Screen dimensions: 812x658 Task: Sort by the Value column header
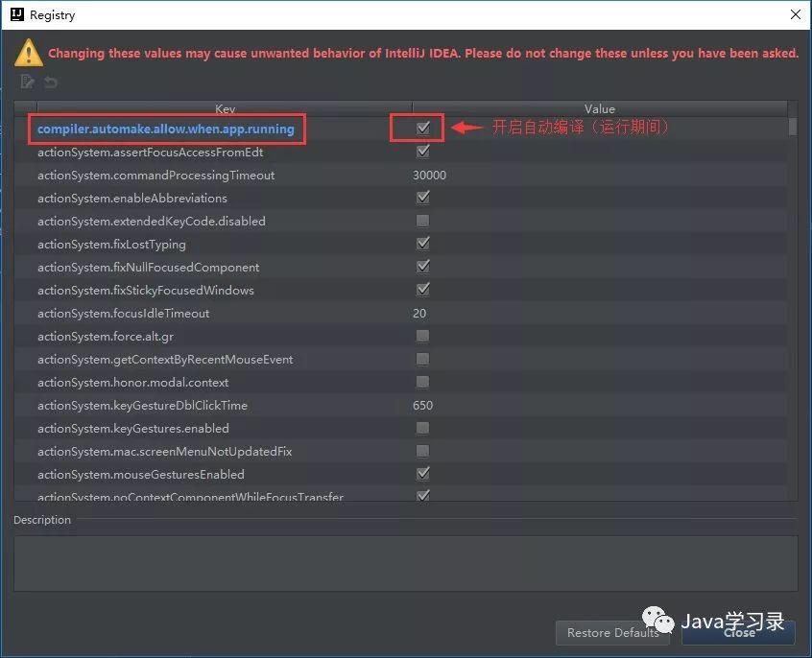point(600,108)
